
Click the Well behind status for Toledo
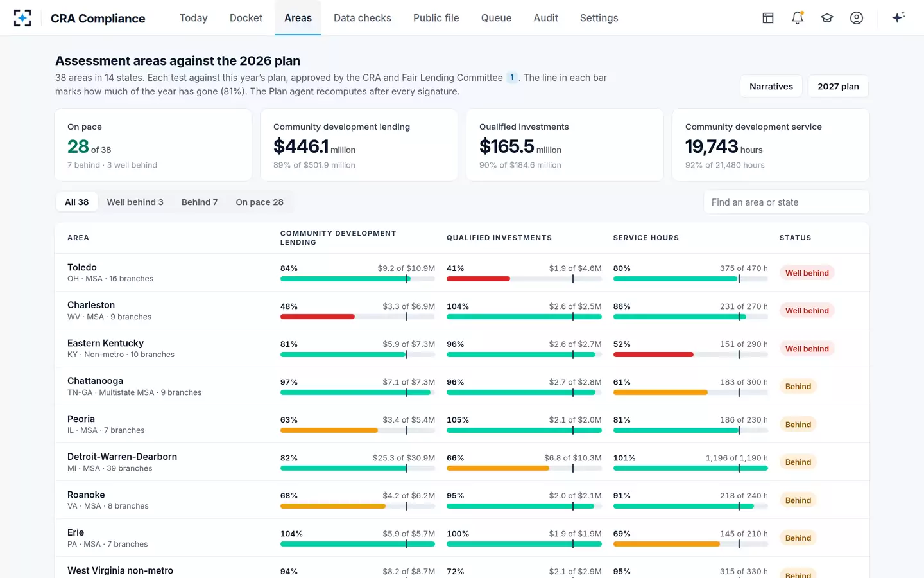(807, 273)
